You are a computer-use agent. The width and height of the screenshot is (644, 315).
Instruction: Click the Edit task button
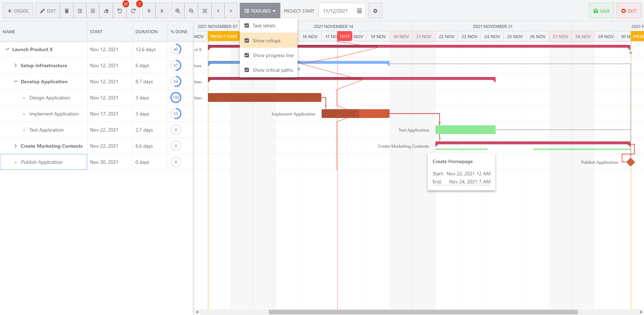(48, 11)
